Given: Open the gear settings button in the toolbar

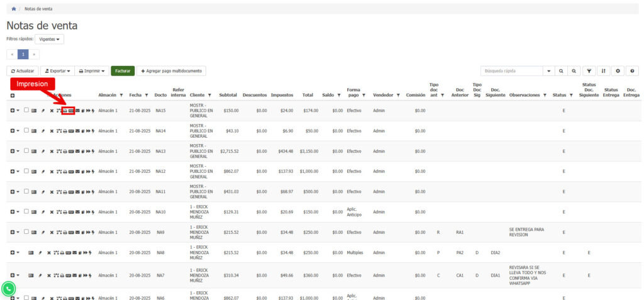Looking at the screenshot, I should tap(618, 71).
